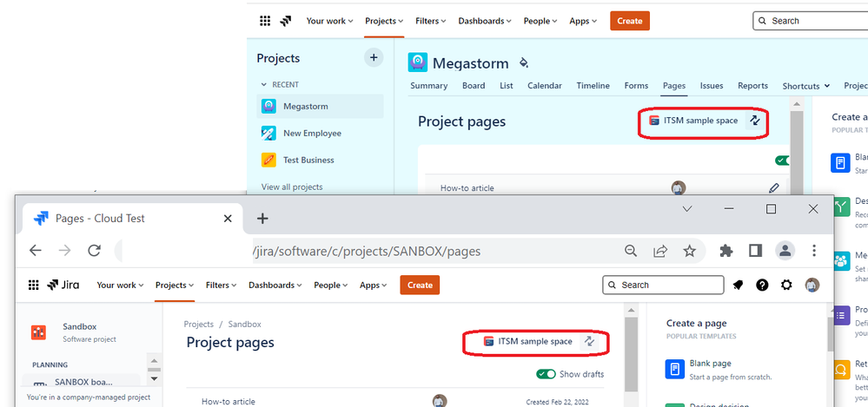Reload the Pages - Cloud Test tab

94,251
